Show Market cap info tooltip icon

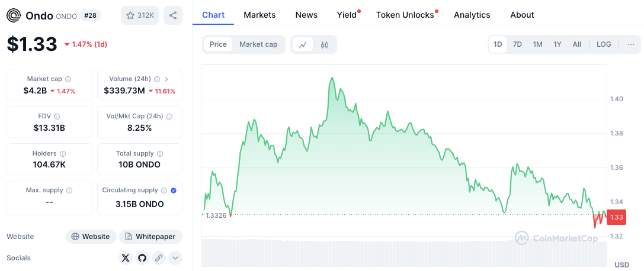pos(68,79)
